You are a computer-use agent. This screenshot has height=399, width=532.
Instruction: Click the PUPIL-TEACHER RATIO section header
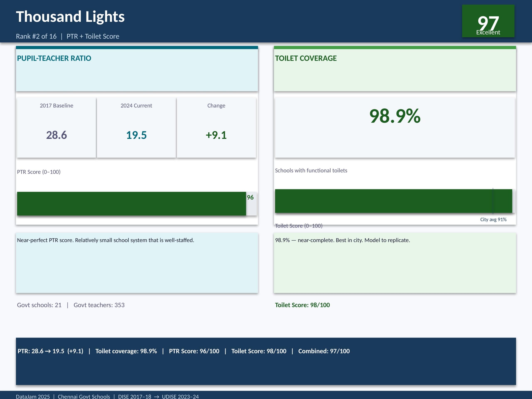[x=54, y=58]
